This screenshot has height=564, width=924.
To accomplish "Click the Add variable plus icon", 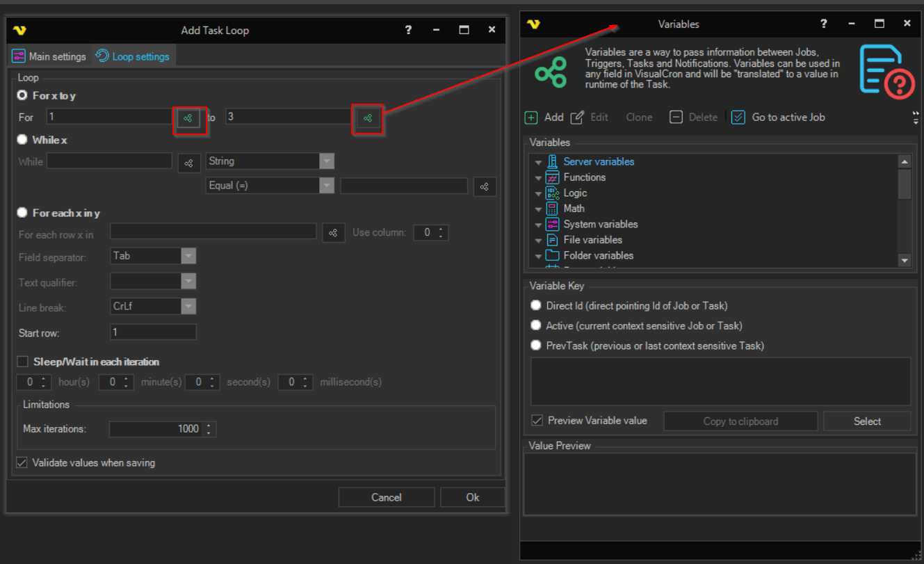I will [x=531, y=118].
